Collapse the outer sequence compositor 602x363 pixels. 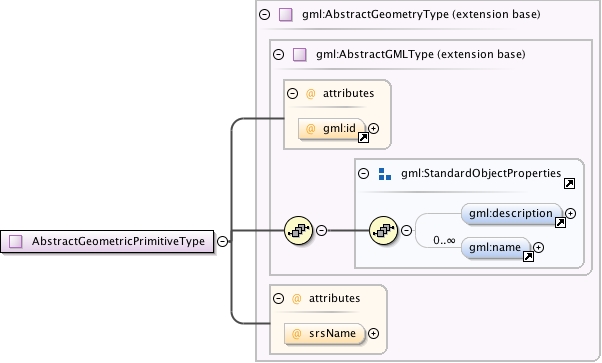pos(321,230)
